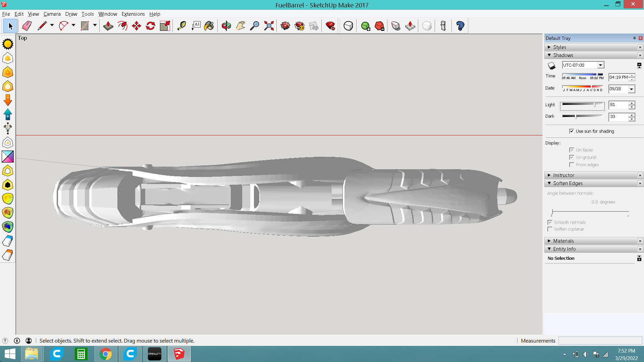Open the Extensions menu

133,14
